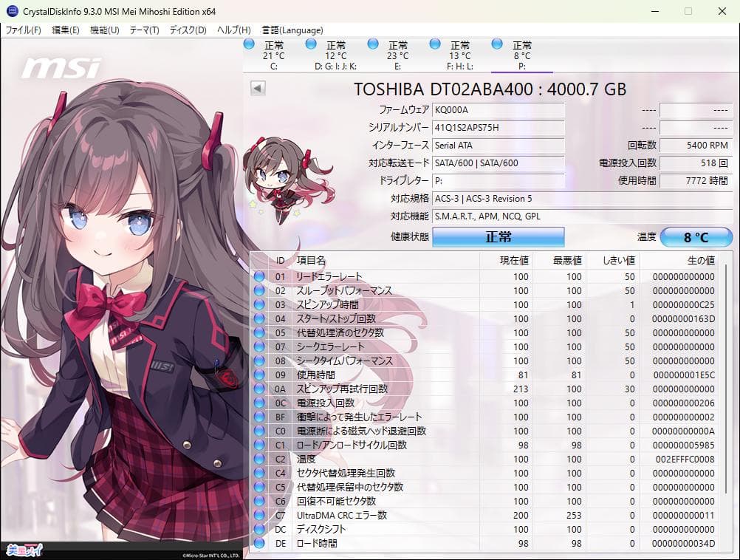The height and width of the screenshot is (560, 740).
Task: Click the status orb for UltraDMA CRC エラー数
Action: tap(258, 516)
